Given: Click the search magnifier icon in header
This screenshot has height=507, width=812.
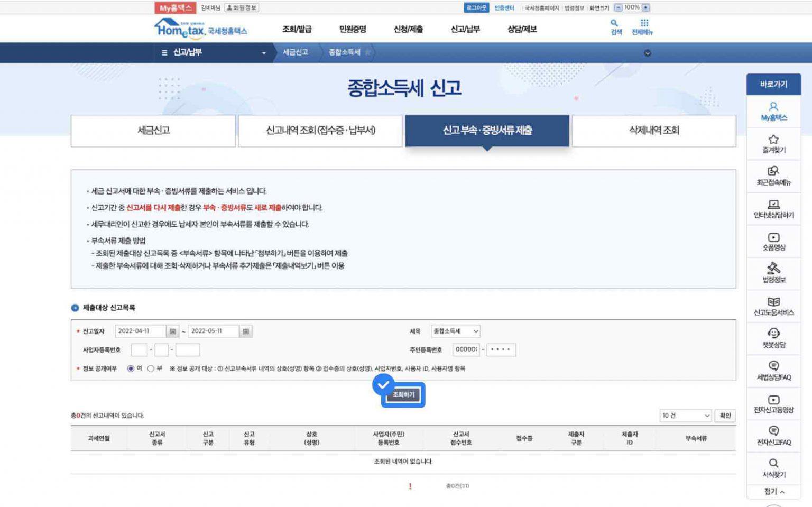Looking at the screenshot, I should click(x=614, y=23).
